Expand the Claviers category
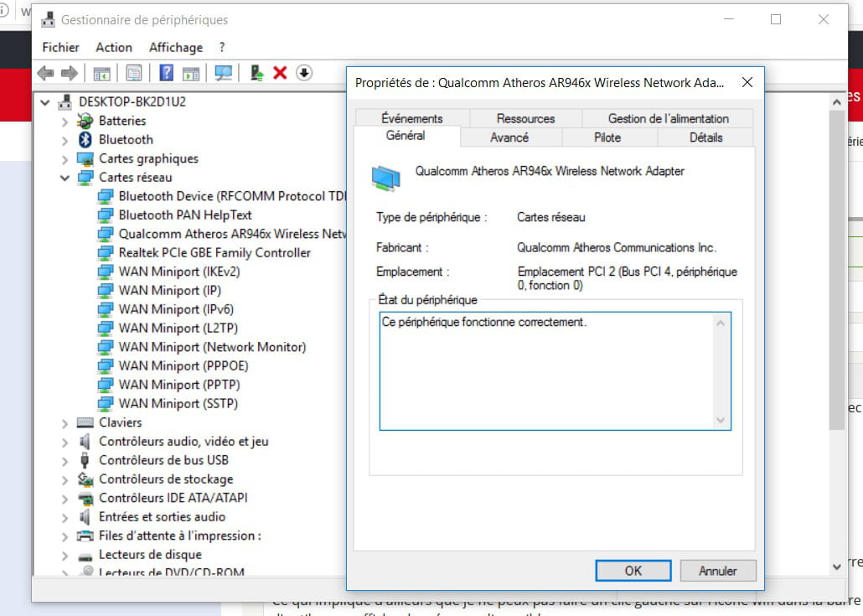This screenshot has width=863, height=616. click(65, 422)
